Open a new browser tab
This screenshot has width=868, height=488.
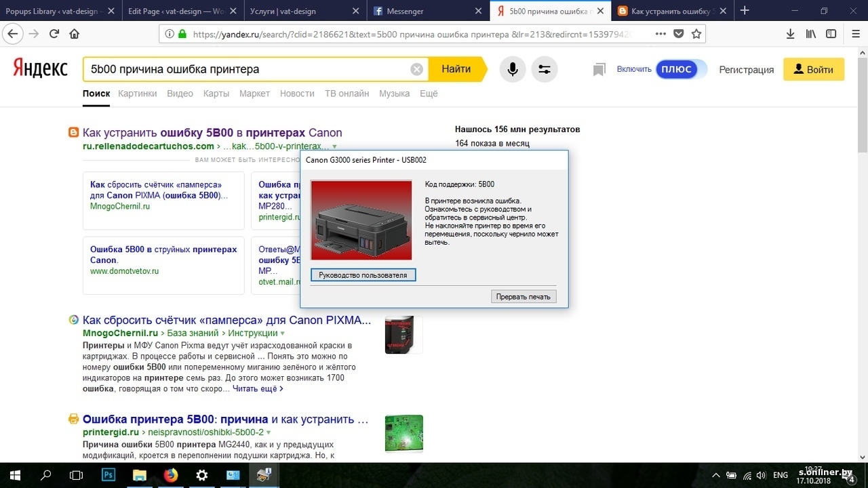tap(745, 10)
